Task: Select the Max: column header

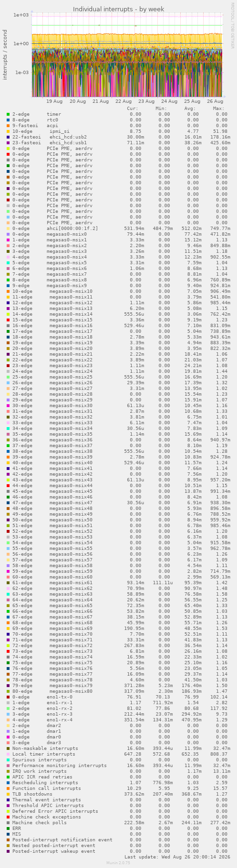Action: pos(219,109)
